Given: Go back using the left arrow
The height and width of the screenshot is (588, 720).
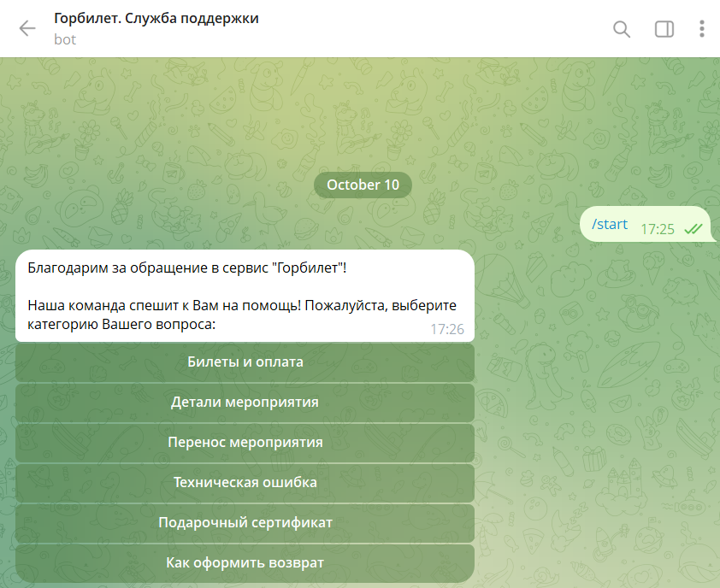Looking at the screenshot, I should tap(27, 28).
